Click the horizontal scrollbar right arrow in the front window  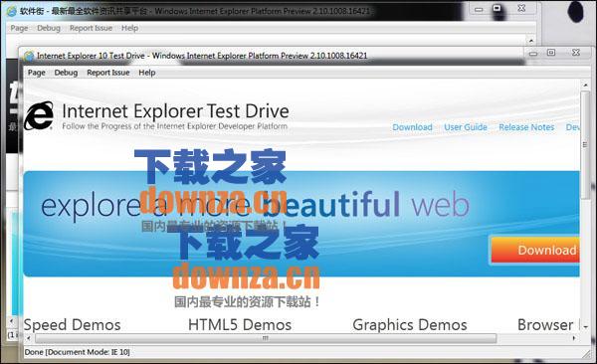point(574,338)
